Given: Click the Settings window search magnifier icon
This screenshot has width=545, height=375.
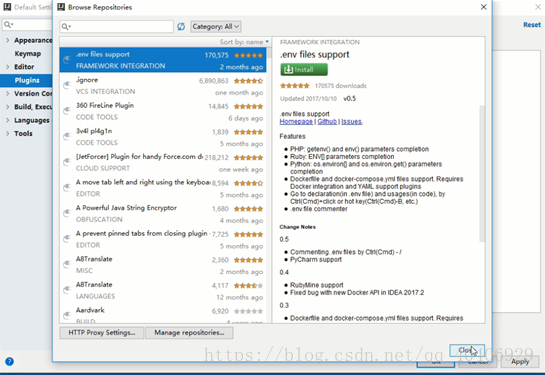Looking at the screenshot, I should pos(8,25).
